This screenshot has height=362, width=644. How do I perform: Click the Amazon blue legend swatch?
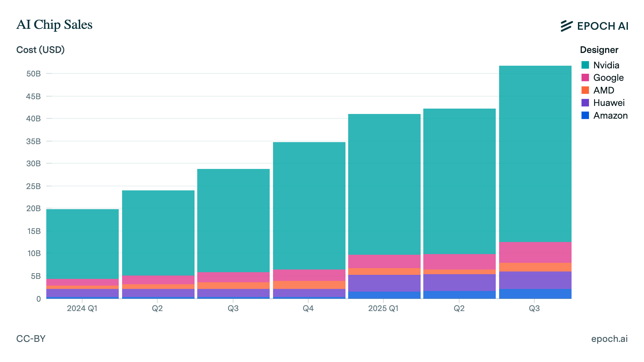585,115
